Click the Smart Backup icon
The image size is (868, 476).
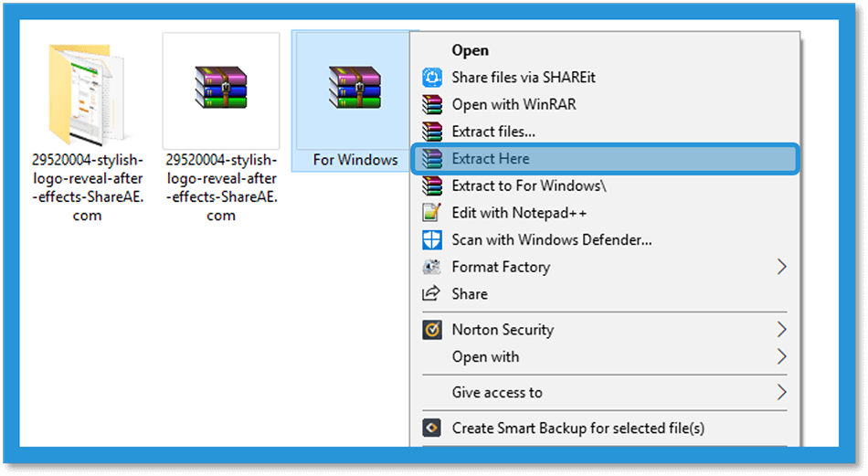coord(432,428)
